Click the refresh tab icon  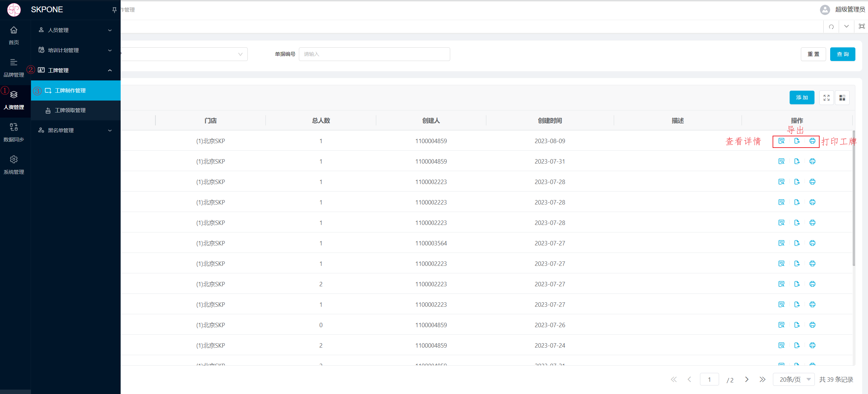[831, 27]
